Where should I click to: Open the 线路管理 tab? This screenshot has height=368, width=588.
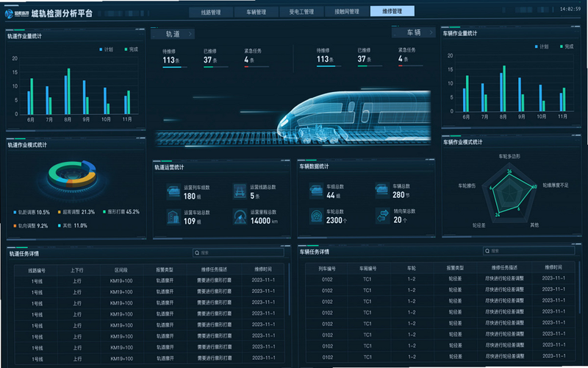[211, 12]
